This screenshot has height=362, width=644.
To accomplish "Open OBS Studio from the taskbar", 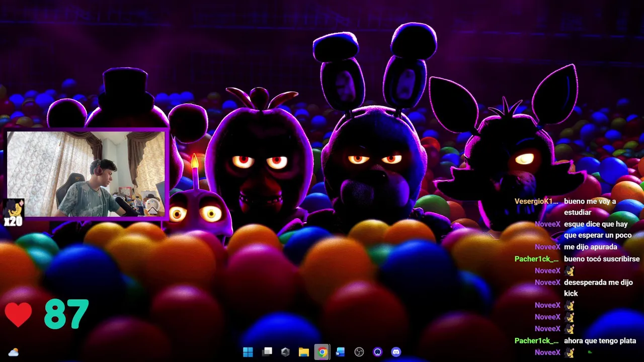I will click(x=359, y=352).
